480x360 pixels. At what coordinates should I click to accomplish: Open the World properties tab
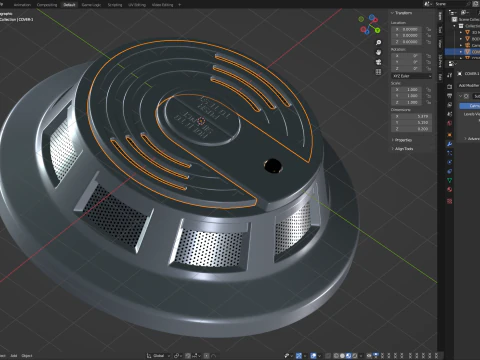point(449,123)
